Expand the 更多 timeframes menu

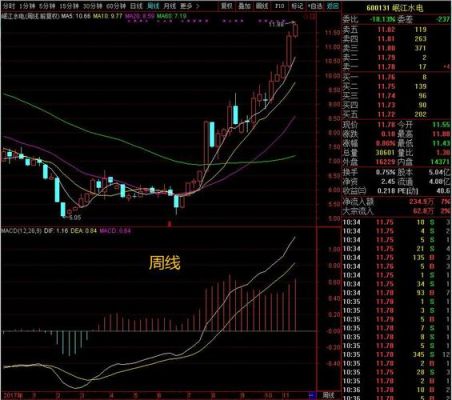[186, 6]
